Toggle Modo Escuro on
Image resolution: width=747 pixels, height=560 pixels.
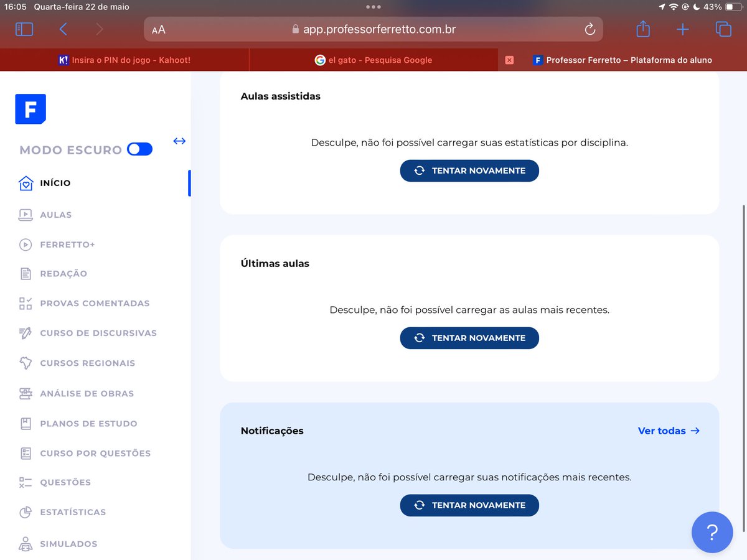pyautogui.click(x=139, y=149)
